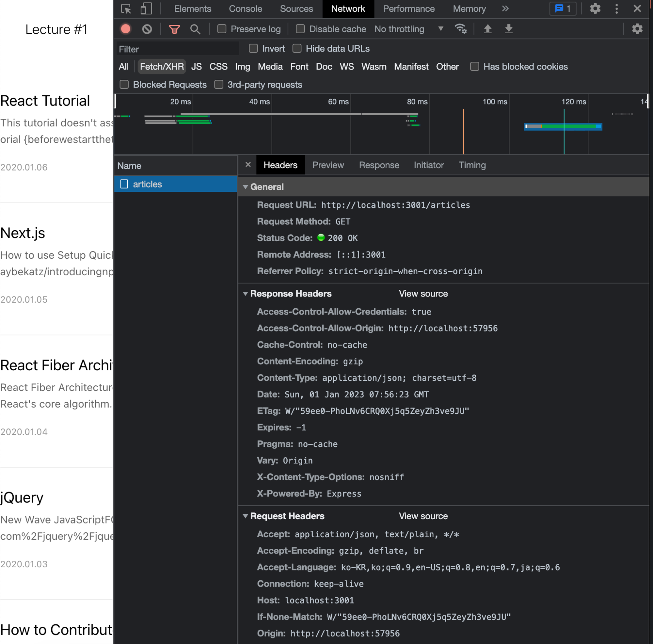Check the Invert filter checkbox
Image resolution: width=653 pixels, height=644 pixels.
[253, 49]
